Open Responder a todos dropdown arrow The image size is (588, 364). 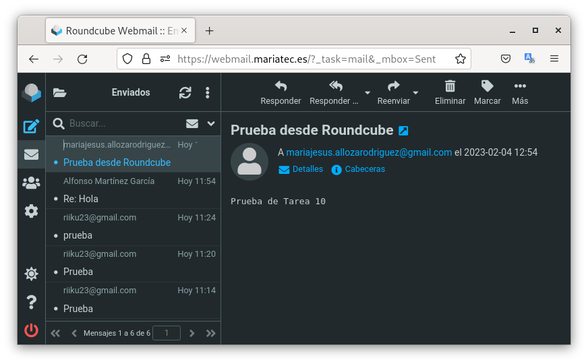(x=367, y=93)
